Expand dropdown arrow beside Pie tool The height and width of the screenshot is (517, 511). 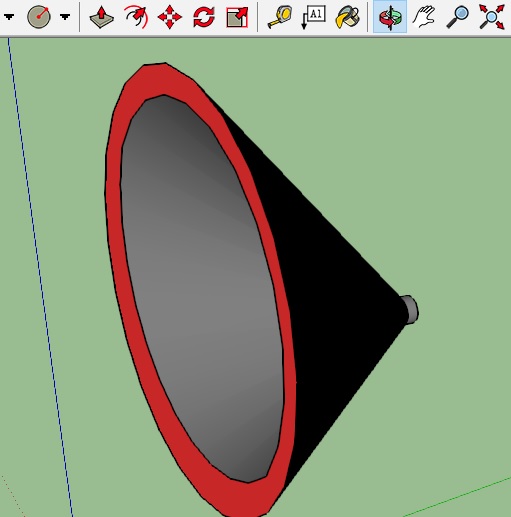65,16
